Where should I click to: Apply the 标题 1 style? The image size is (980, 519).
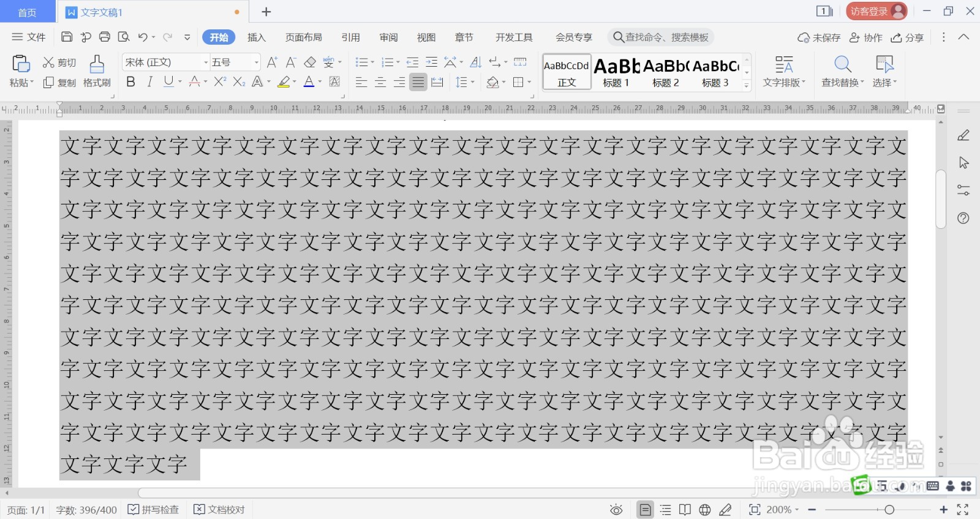(x=616, y=72)
